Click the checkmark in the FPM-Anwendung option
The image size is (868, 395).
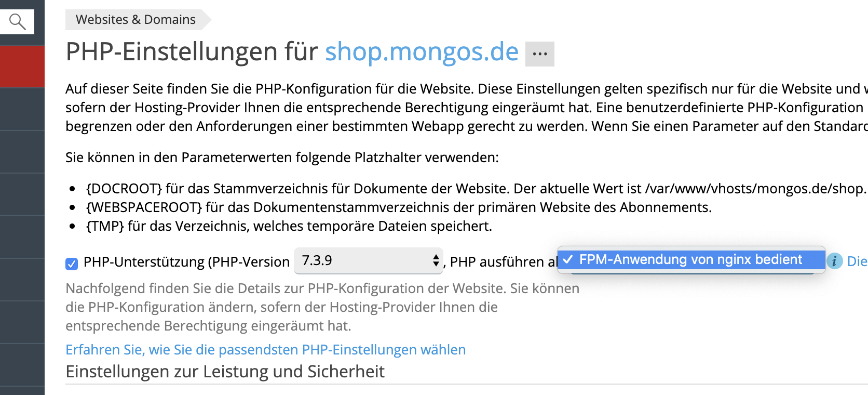567,259
